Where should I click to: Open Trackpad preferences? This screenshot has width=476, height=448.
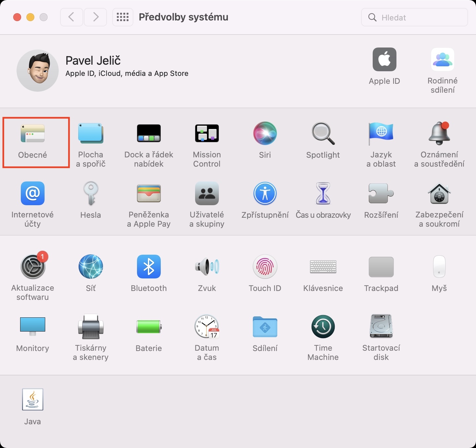click(x=381, y=267)
